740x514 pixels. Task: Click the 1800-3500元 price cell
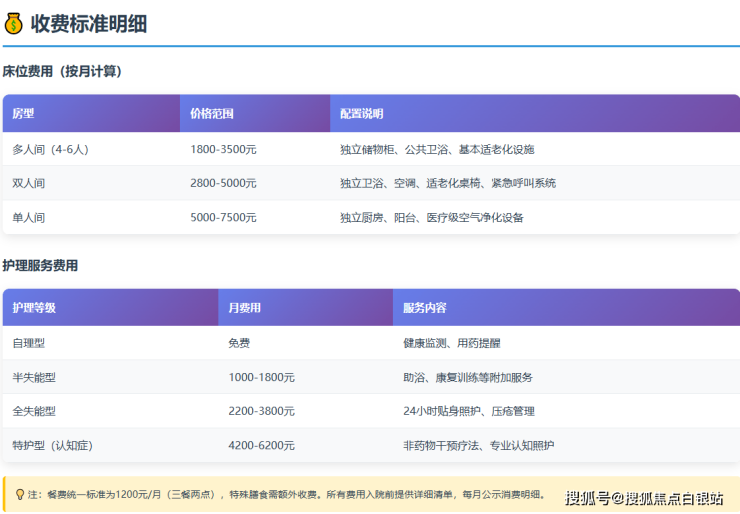223,150
